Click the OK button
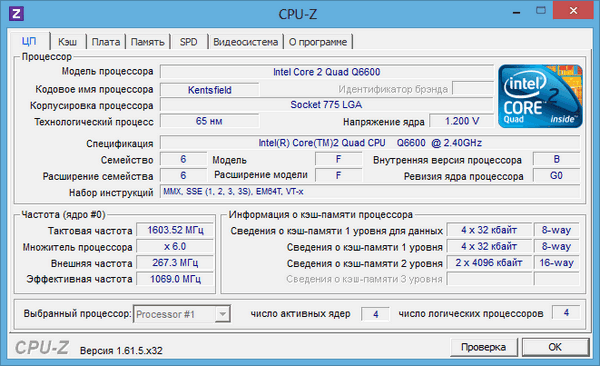 coord(555,347)
